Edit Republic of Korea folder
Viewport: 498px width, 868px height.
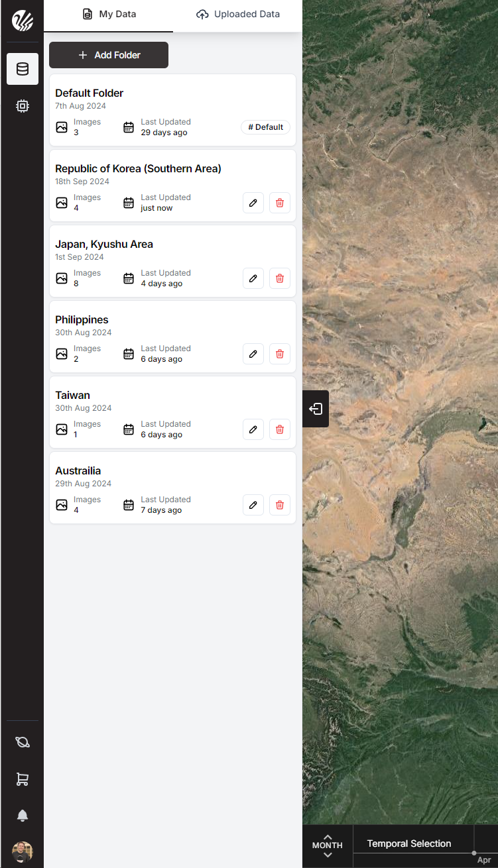[x=253, y=203]
